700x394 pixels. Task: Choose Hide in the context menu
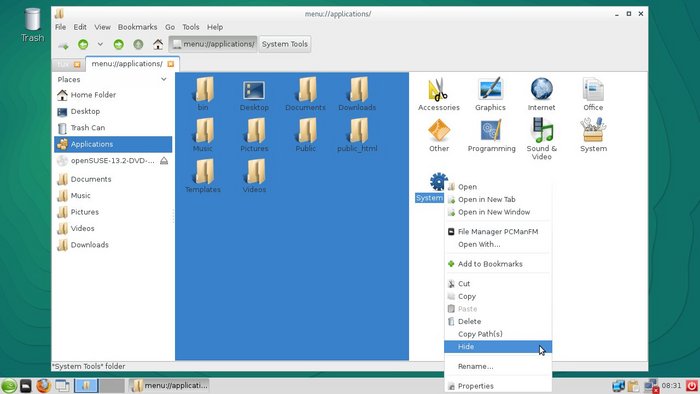coord(498,347)
